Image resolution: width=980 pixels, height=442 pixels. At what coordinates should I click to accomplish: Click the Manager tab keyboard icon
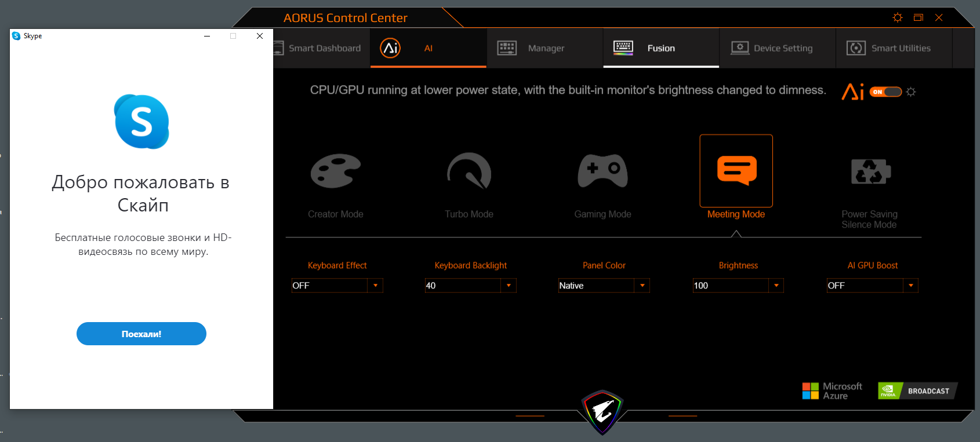(x=507, y=48)
